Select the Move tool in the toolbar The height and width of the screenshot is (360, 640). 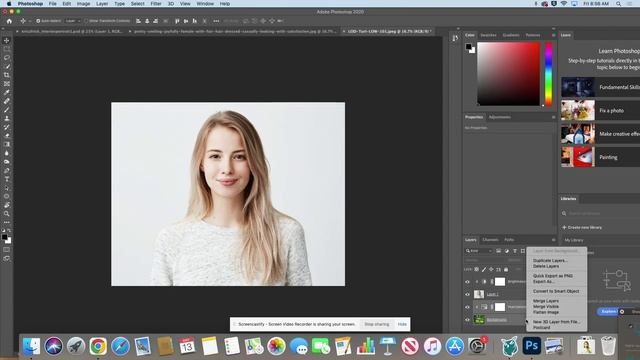pos(7,40)
